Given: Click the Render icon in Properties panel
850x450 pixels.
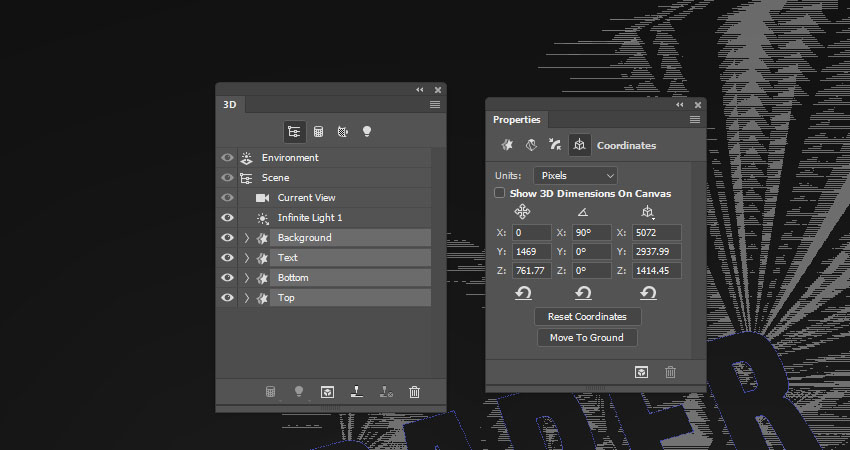Looking at the screenshot, I should (x=641, y=372).
